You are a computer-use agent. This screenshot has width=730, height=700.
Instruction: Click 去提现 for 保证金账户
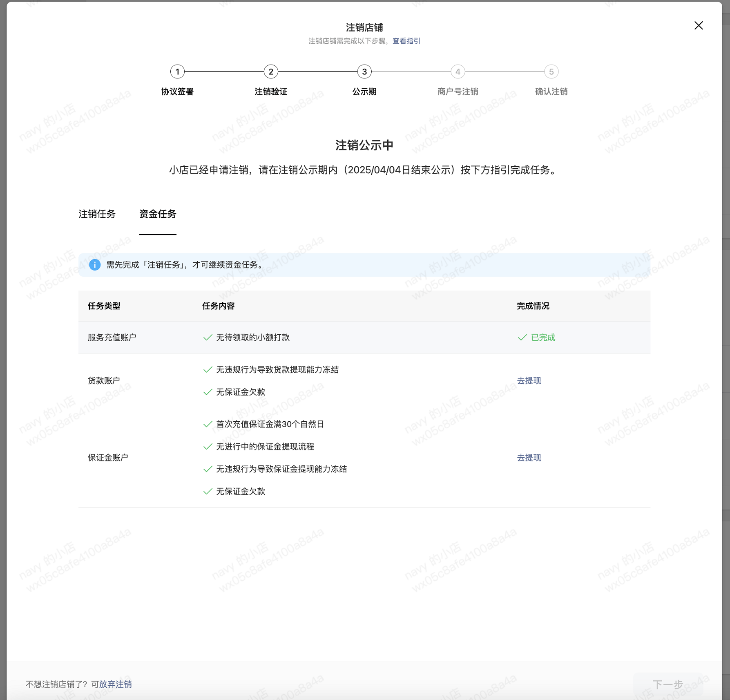coord(529,458)
